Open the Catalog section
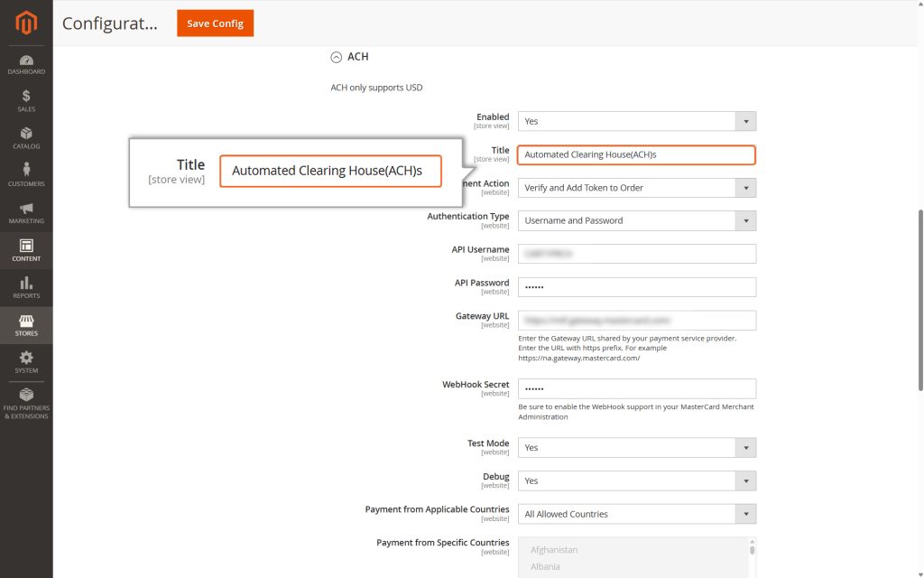Screen dimensions: 924x578 [25, 137]
